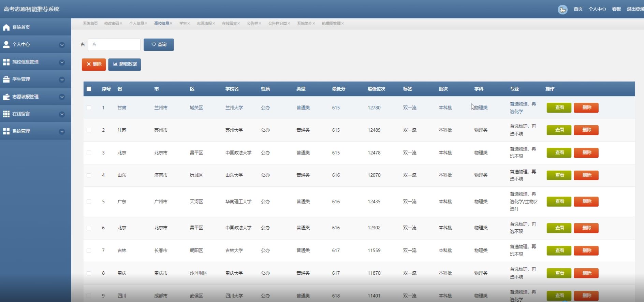This screenshot has width=644, height=302.
Task: Switch to the 轮播图管理 tab
Action: coord(331,24)
